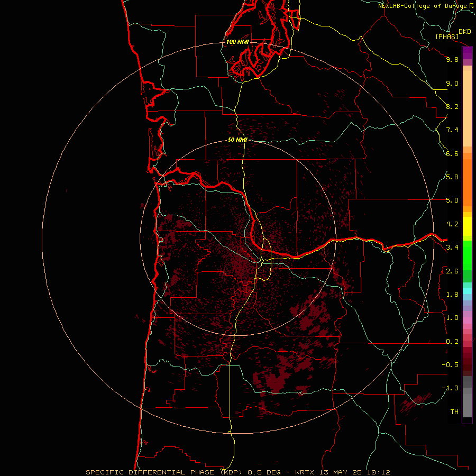Click the 50 NMI range ring label

[x=237, y=140]
